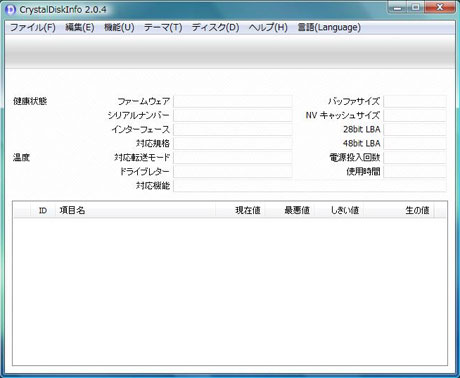Minimize the CrystalDiskInfo window
The height and width of the screenshot is (378, 460).
(397, 7)
